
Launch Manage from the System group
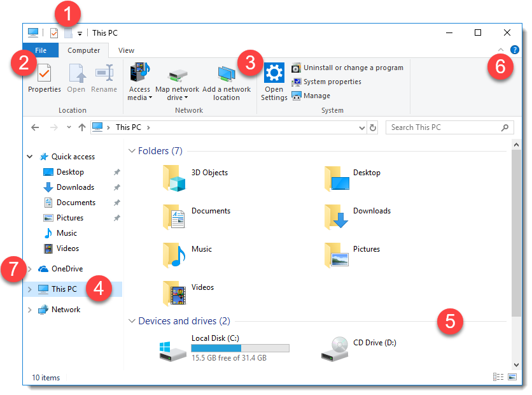pos(311,96)
